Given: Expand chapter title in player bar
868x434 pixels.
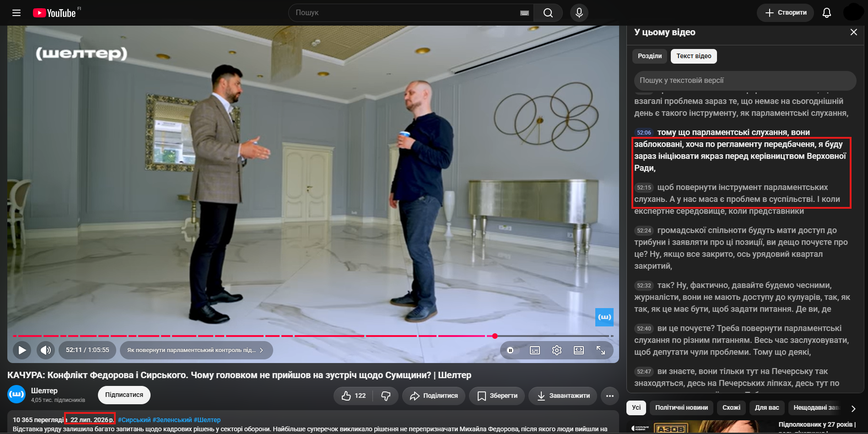Looking at the screenshot, I should pos(196,350).
